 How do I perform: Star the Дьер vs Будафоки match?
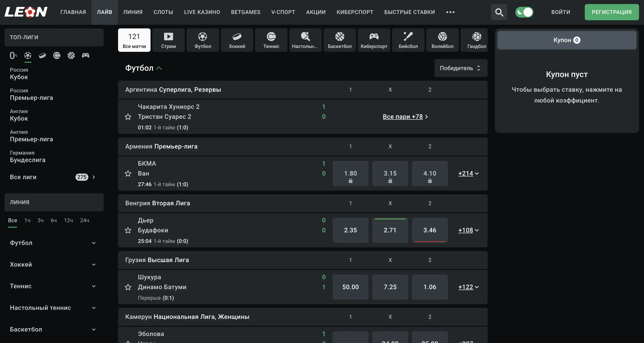[128, 230]
